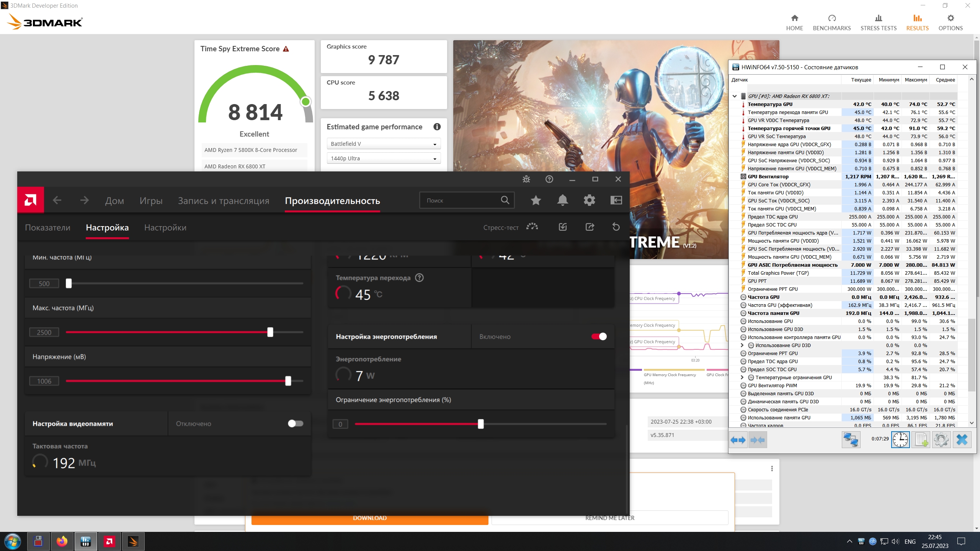
Task: Enable VRAM tuning toggle
Action: point(296,424)
